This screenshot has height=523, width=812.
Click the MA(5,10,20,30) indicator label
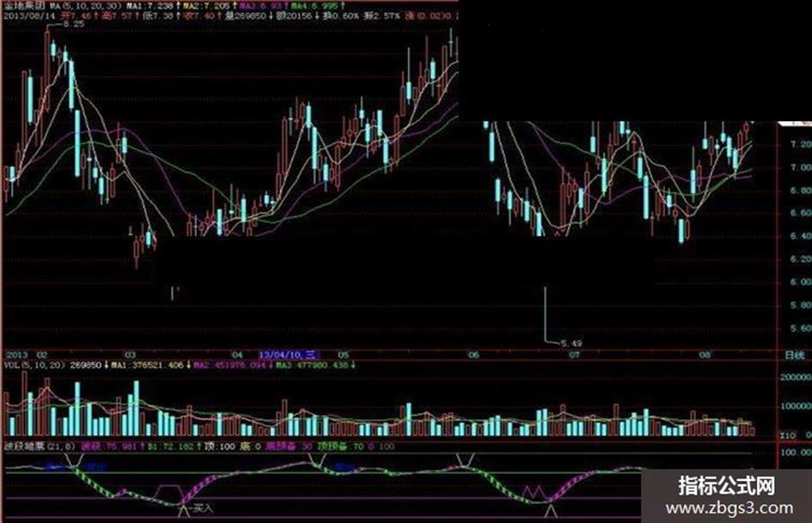86,6
